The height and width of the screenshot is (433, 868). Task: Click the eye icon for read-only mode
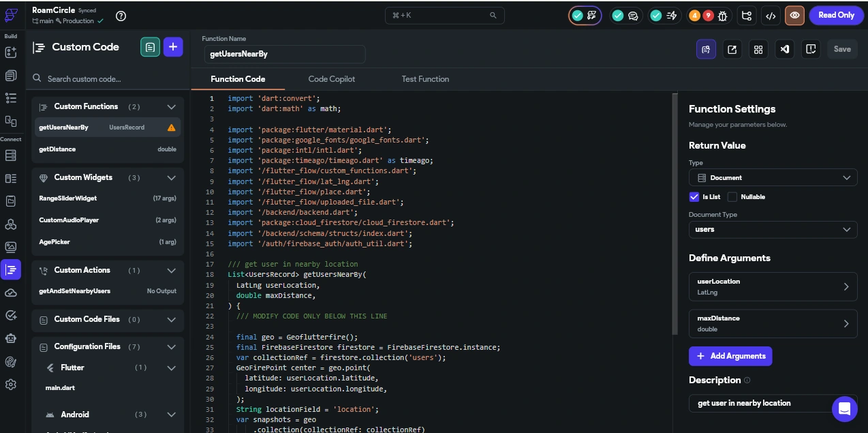pos(794,15)
